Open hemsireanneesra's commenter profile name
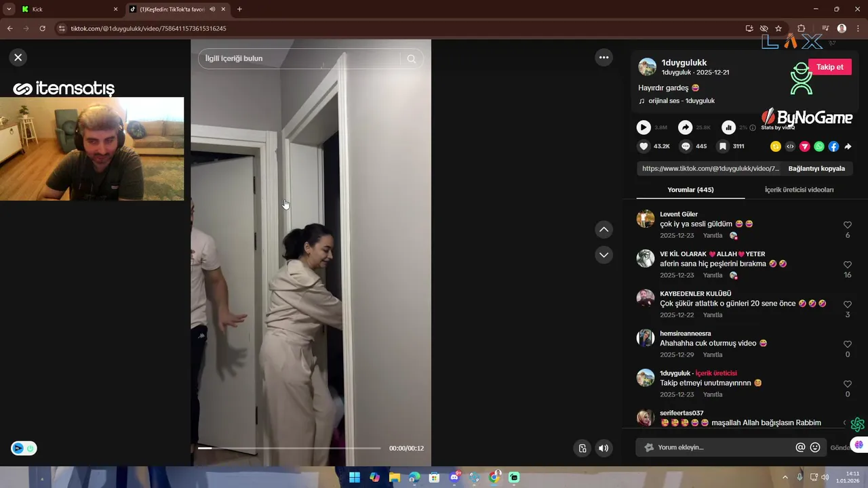Image resolution: width=868 pixels, height=488 pixels. pyautogui.click(x=686, y=333)
